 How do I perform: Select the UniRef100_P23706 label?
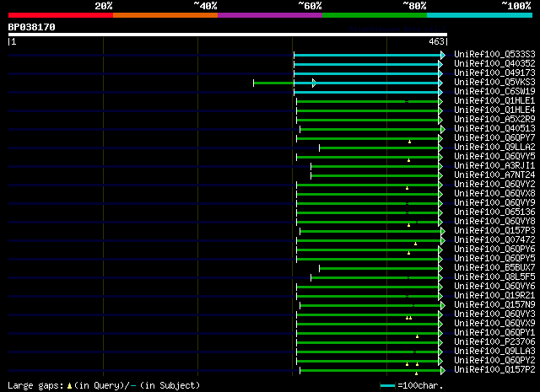coord(494,342)
